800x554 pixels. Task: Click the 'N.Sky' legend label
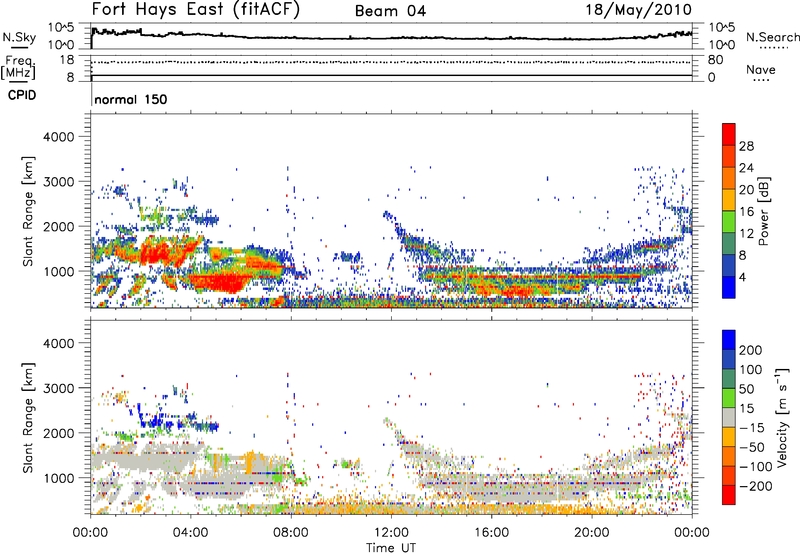point(19,37)
